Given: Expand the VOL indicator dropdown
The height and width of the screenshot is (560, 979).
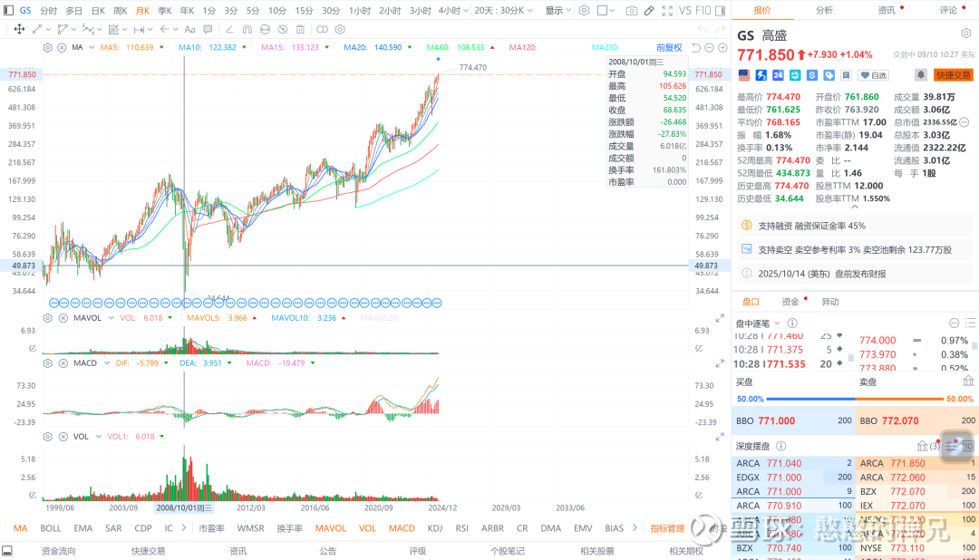Looking at the screenshot, I should click(x=98, y=437).
